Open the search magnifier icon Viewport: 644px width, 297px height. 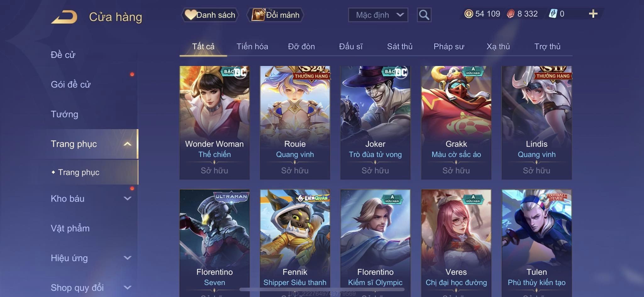pyautogui.click(x=424, y=15)
